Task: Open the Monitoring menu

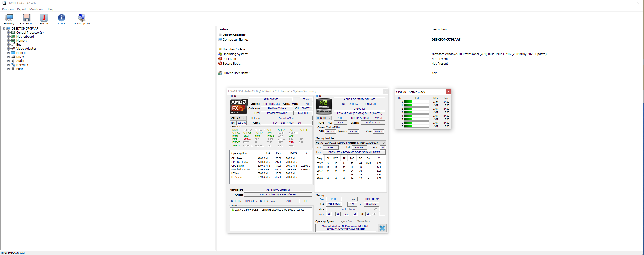Action: tap(37, 9)
